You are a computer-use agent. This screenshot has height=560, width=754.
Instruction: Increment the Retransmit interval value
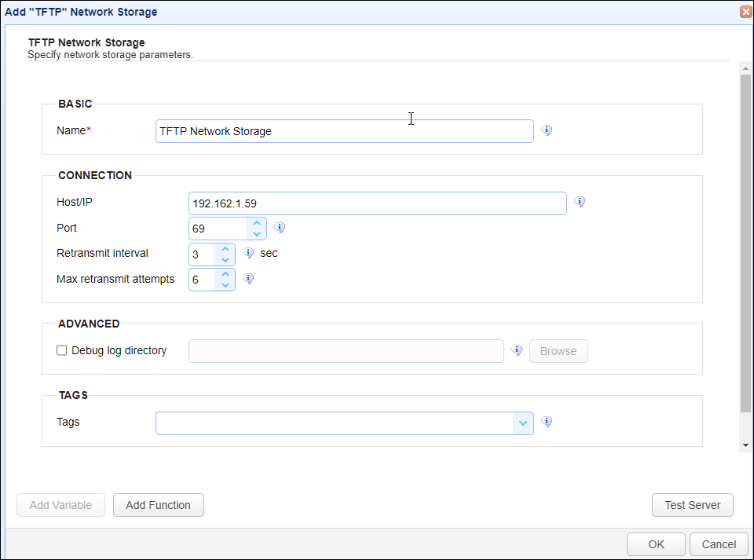pos(225,249)
